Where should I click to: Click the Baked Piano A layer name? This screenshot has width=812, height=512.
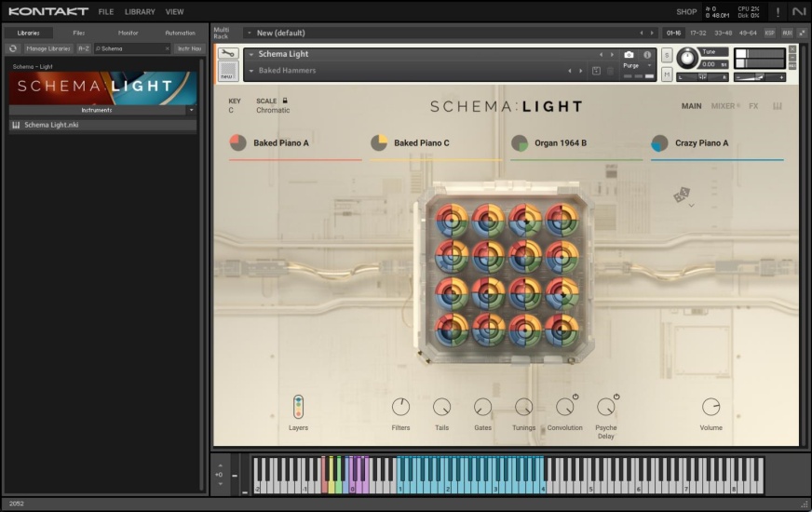pos(281,142)
